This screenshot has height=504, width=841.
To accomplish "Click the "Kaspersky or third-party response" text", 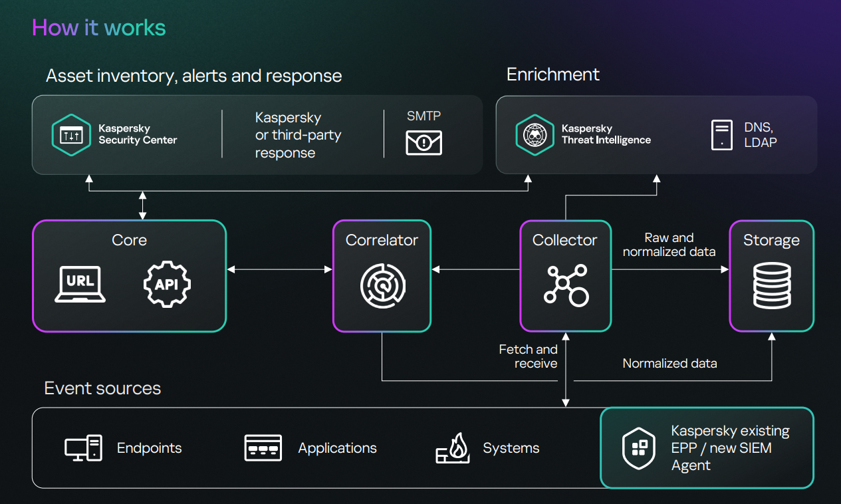I will [x=298, y=135].
